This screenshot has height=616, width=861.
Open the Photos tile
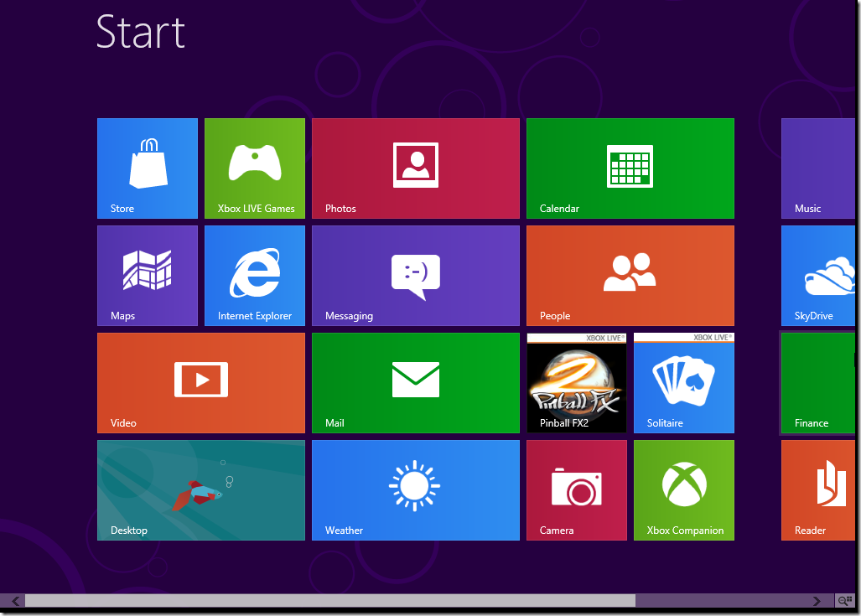point(416,168)
